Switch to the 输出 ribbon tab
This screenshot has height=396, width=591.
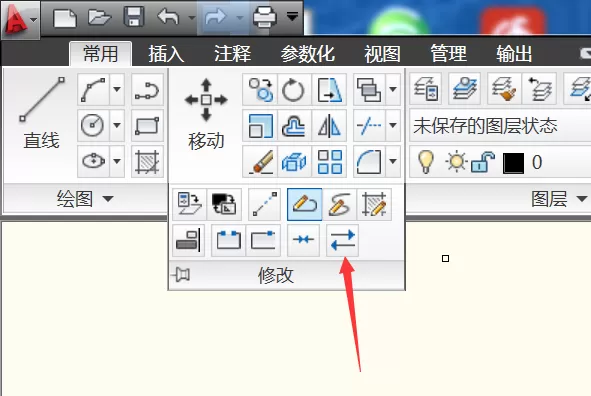(x=514, y=54)
